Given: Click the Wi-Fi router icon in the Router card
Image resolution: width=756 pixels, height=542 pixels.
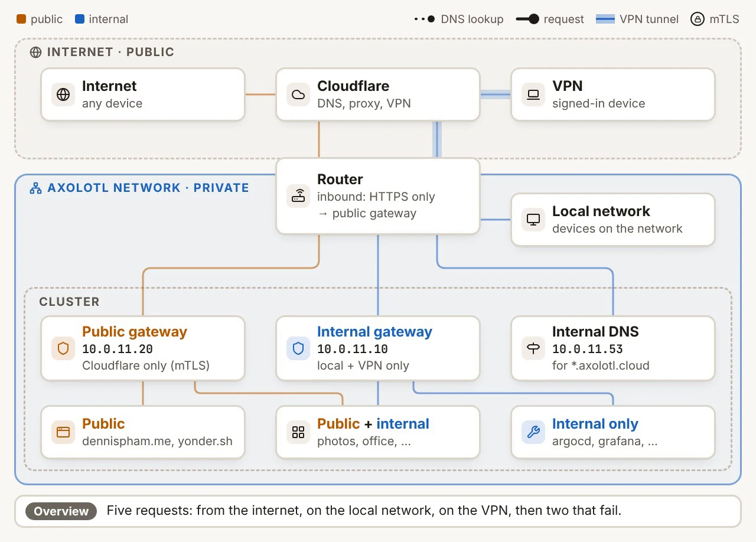Looking at the screenshot, I should pos(298,196).
